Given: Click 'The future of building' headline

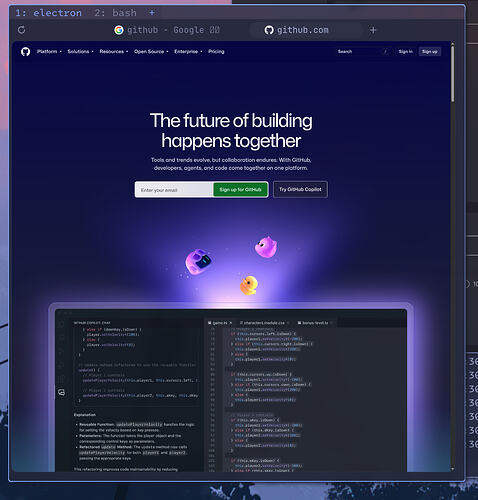Looking at the screenshot, I should [x=231, y=121].
